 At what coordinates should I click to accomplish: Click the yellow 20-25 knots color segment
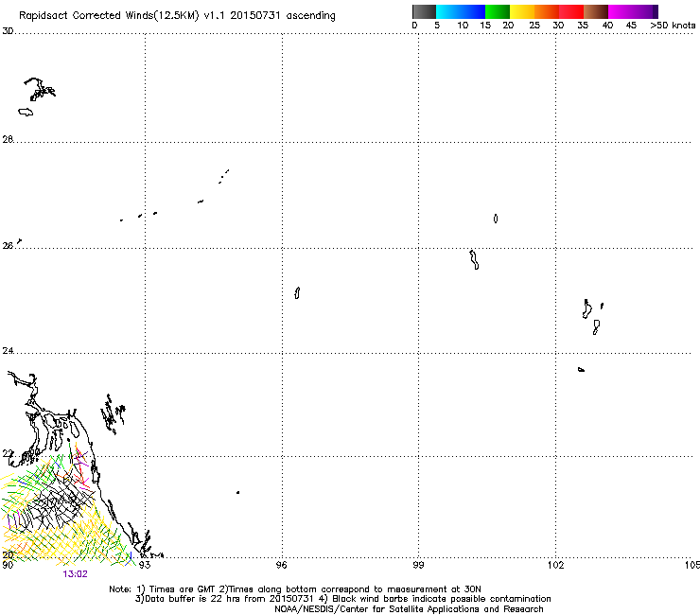coord(522,11)
